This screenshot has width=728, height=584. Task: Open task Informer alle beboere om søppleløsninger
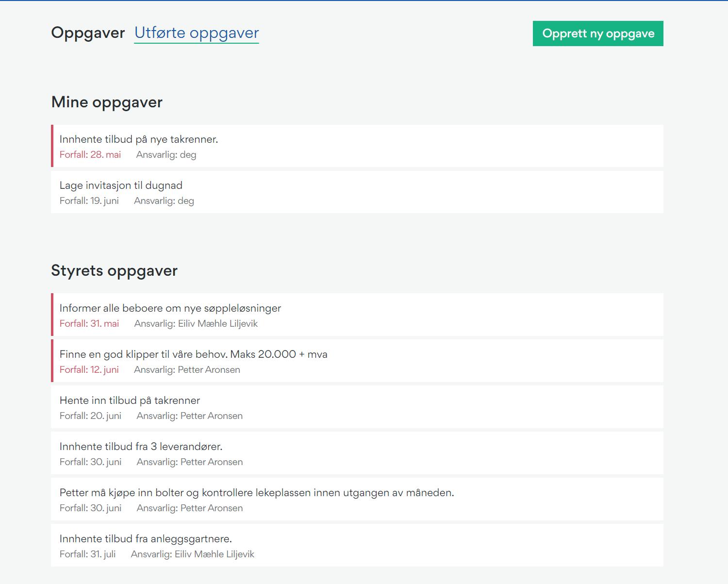[x=357, y=315]
